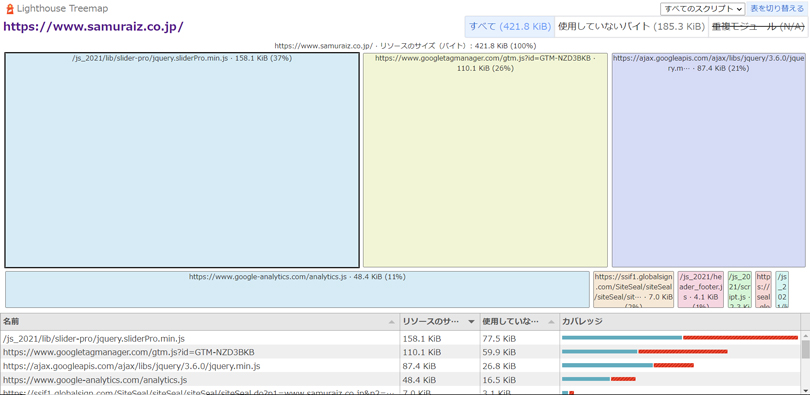Click the table vertical scrollbar thumb
The image size is (810, 395).
click(x=805, y=349)
